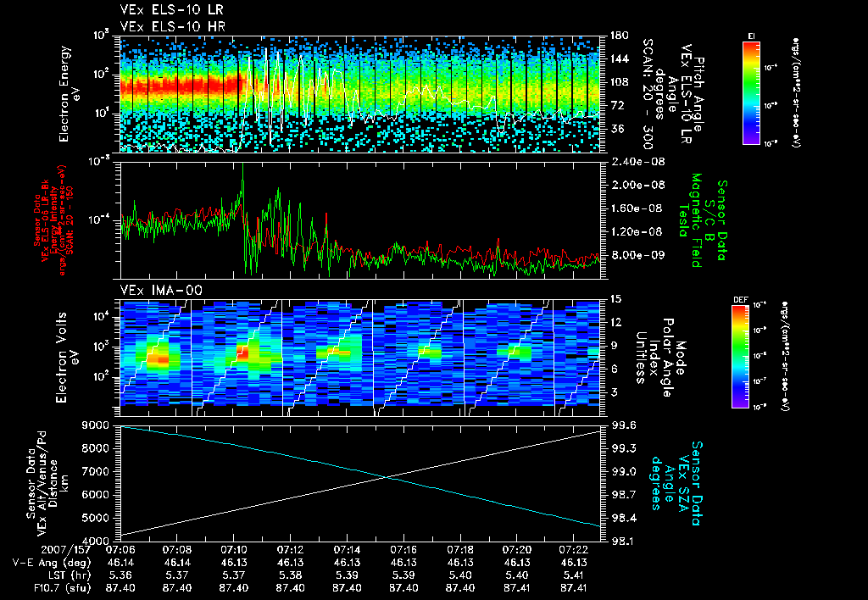Click the 'Electron Energy eV' axis label
The width and height of the screenshot is (868, 600).
tap(70, 93)
